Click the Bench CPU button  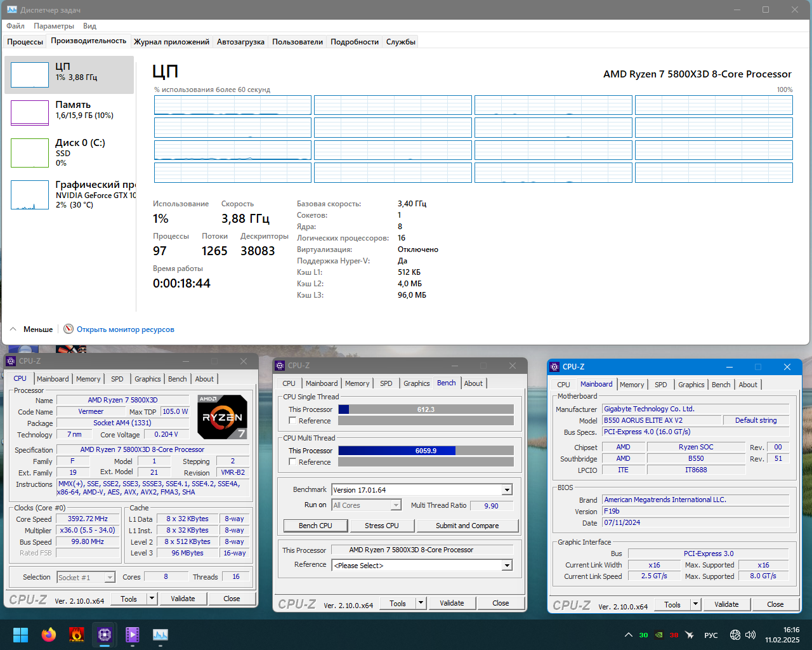click(x=315, y=526)
